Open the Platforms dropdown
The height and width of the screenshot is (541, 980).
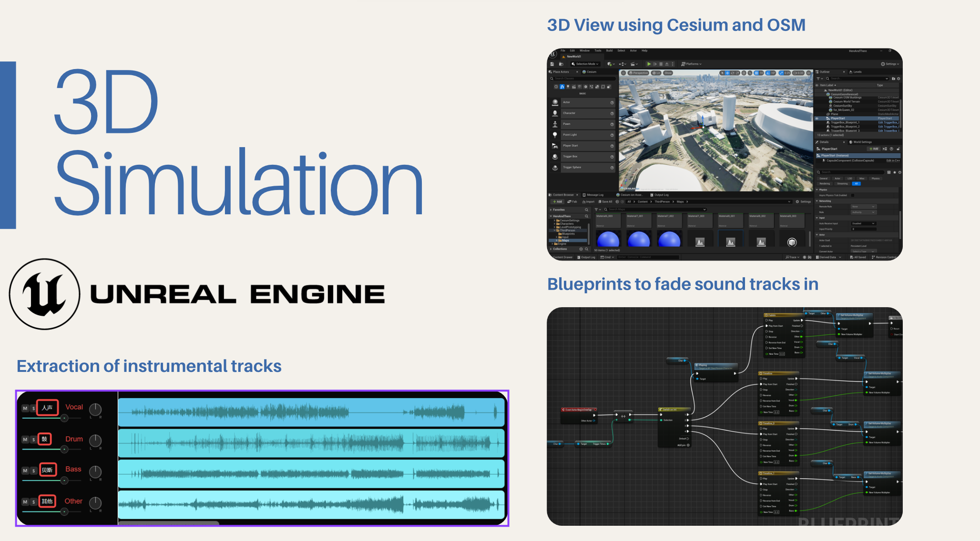[692, 64]
